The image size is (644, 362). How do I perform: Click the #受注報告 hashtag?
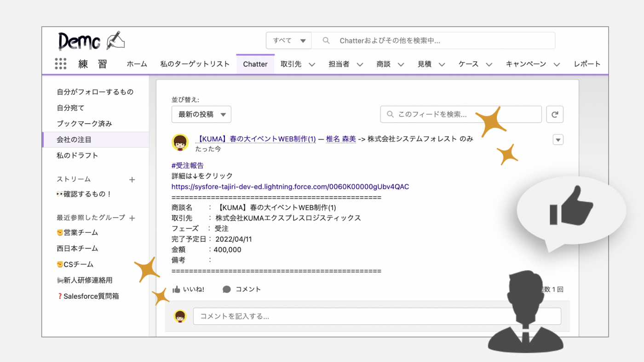tap(188, 165)
